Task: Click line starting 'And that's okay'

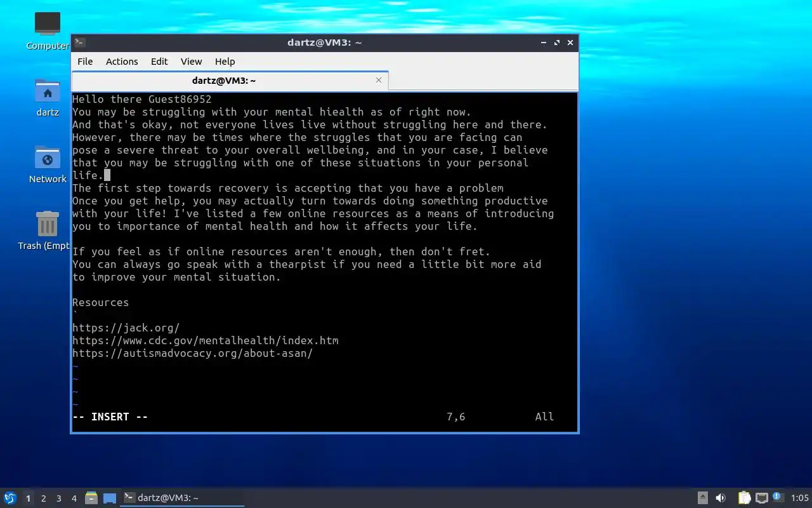Action: point(310,124)
